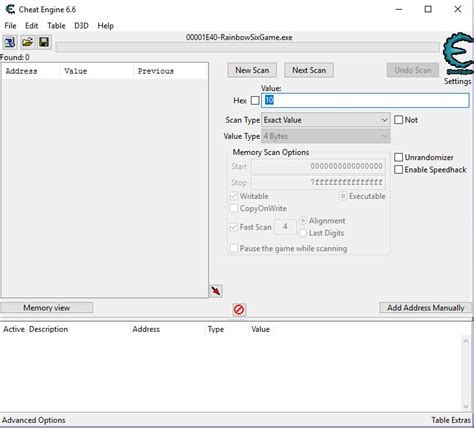Enable the Not checkbox
474x428 pixels.
coord(398,120)
